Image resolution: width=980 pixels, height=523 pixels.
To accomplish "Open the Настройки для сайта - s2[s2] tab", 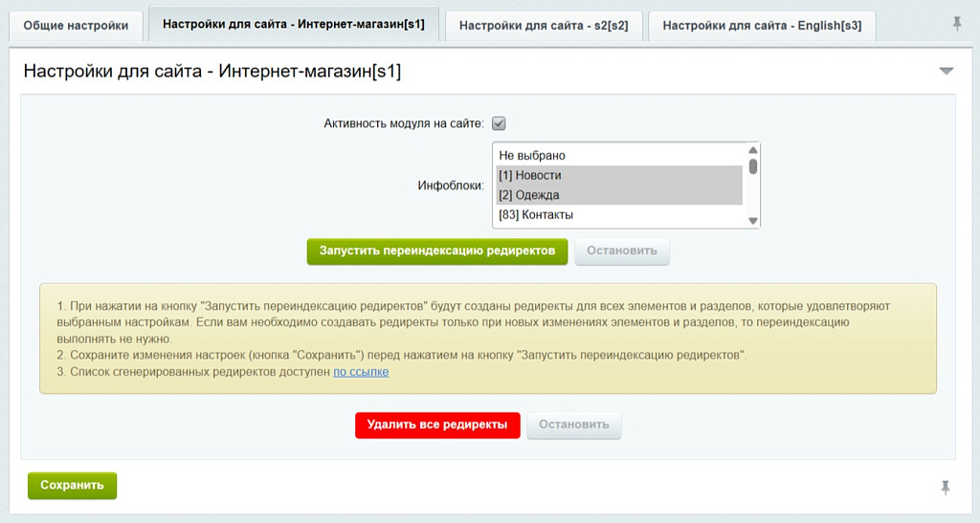I will 544,26.
